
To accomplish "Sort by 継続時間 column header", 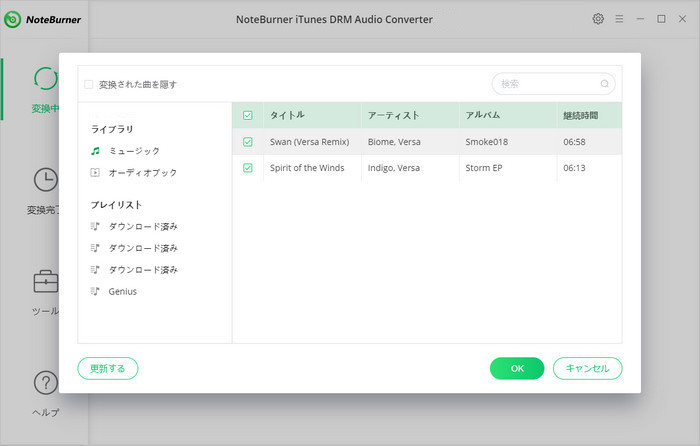I will coord(589,115).
